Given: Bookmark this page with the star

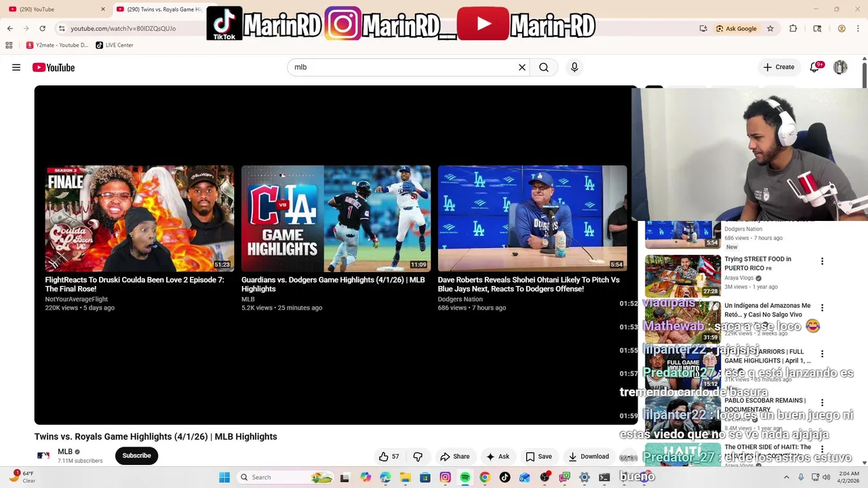Looking at the screenshot, I should [x=770, y=28].
